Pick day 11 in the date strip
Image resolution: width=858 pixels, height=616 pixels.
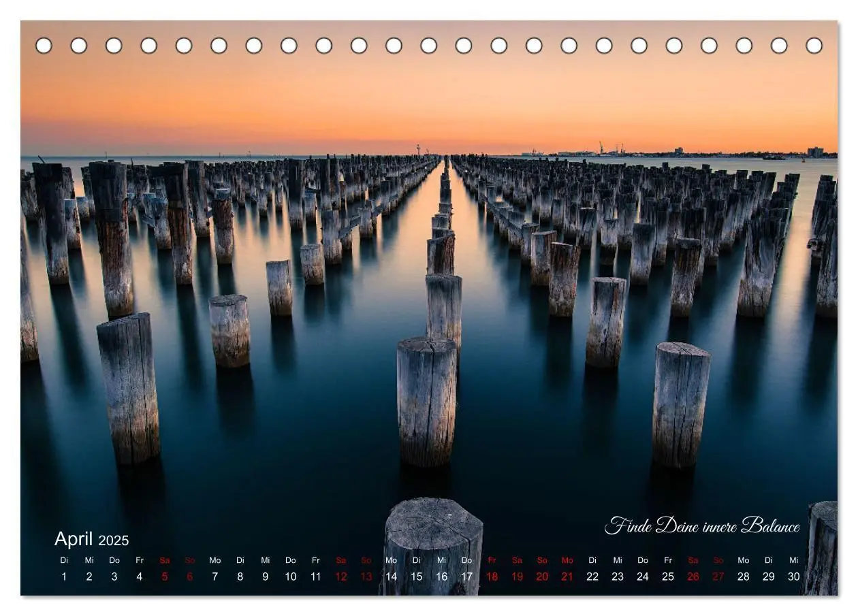[316, 577]
